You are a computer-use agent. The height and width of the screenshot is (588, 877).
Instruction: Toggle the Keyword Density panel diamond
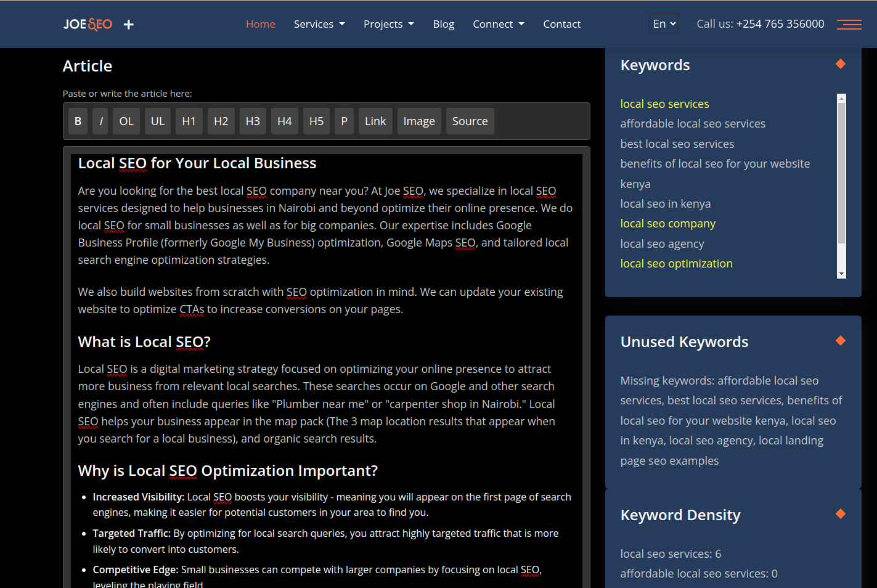pyautogui.click(x=840, y=513)
